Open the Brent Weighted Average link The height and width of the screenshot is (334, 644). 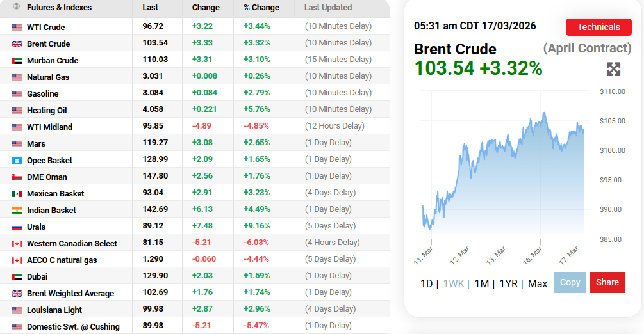[x=70, y=294]
